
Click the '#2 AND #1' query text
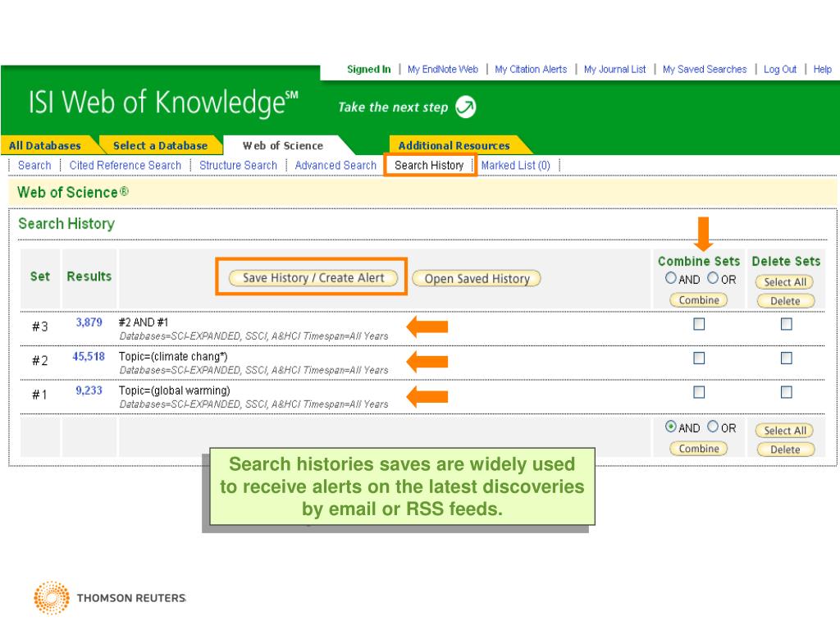coord(144,322)
